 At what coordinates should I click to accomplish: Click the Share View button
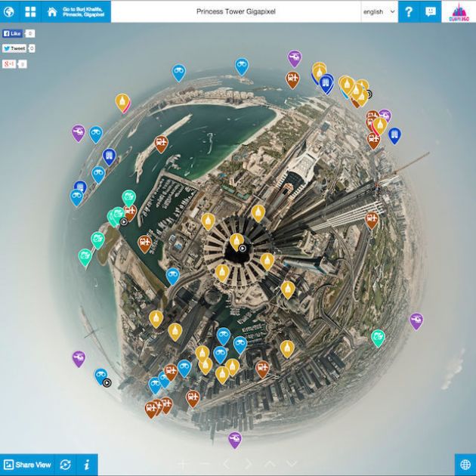point(28,465)
